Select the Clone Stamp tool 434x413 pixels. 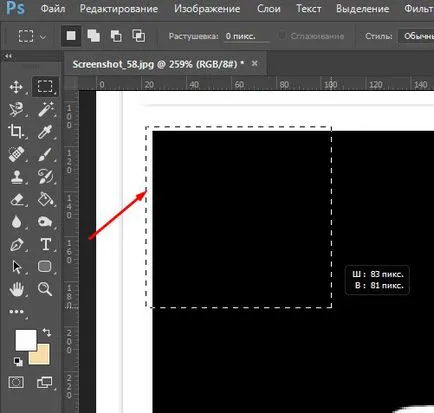[x=16, y=177]
